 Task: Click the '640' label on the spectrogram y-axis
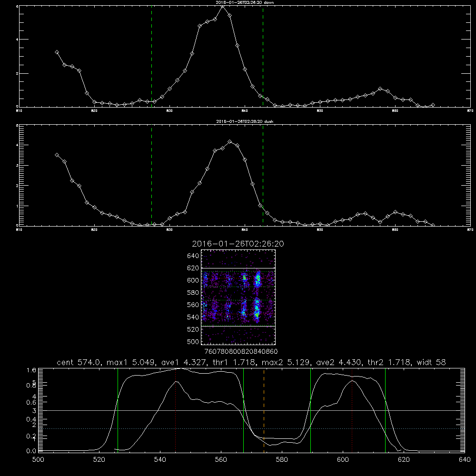coord(193,256)
